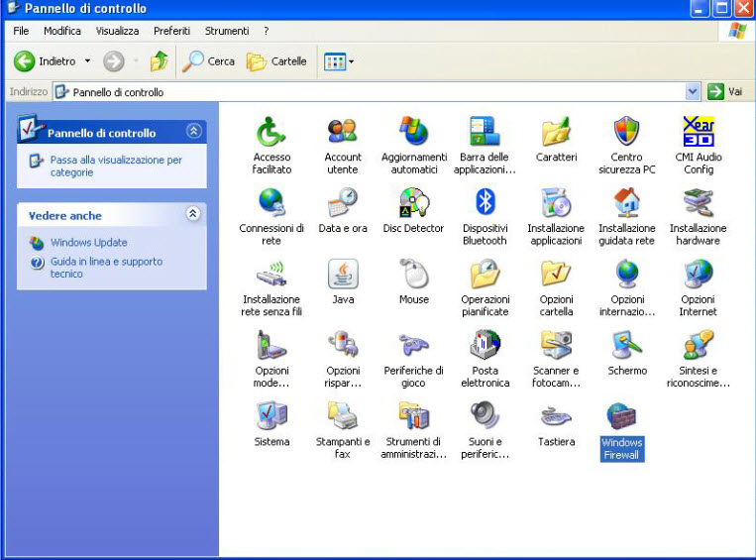
Task: Click inside the Indirizzo address field
Action: point(377,91)
